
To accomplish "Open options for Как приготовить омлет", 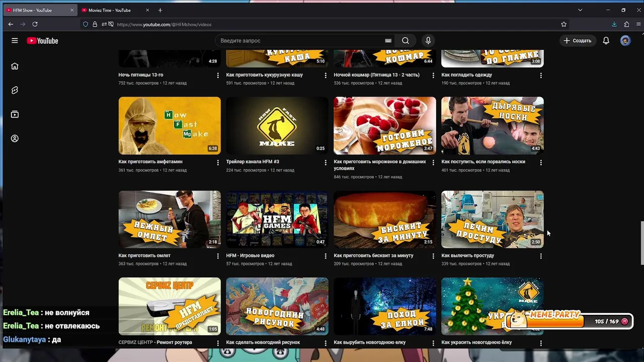I will point(218,256).
